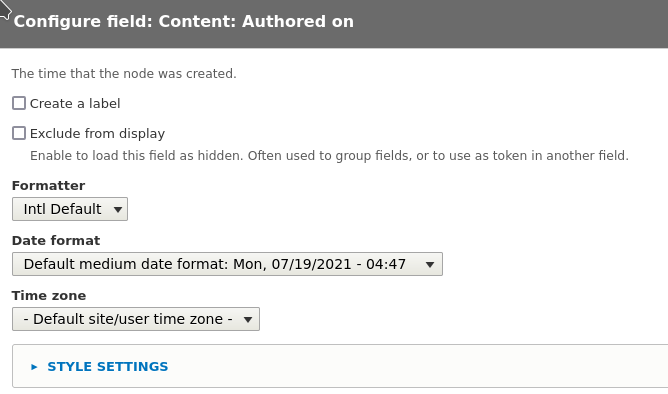668x394 pixels.
Task: Click the "Time zone" field label
Action: pos(49,296)
